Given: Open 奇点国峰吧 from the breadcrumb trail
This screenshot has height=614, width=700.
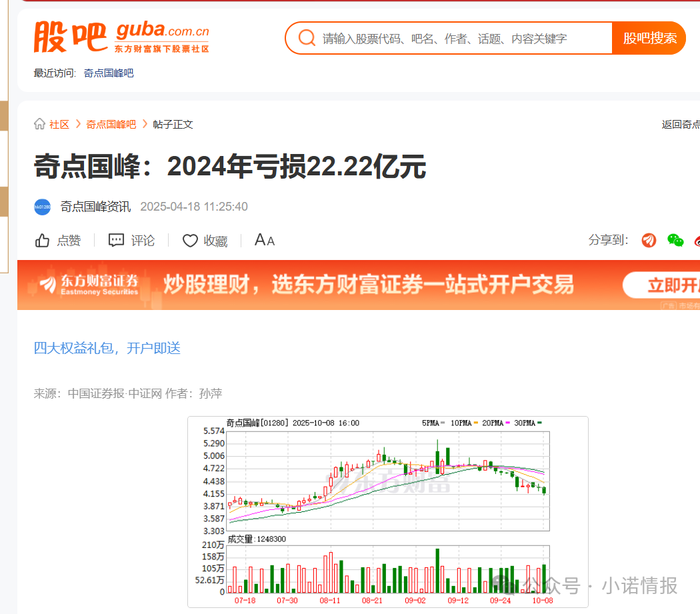Looking at the screenshot, I should click(111, 124).
